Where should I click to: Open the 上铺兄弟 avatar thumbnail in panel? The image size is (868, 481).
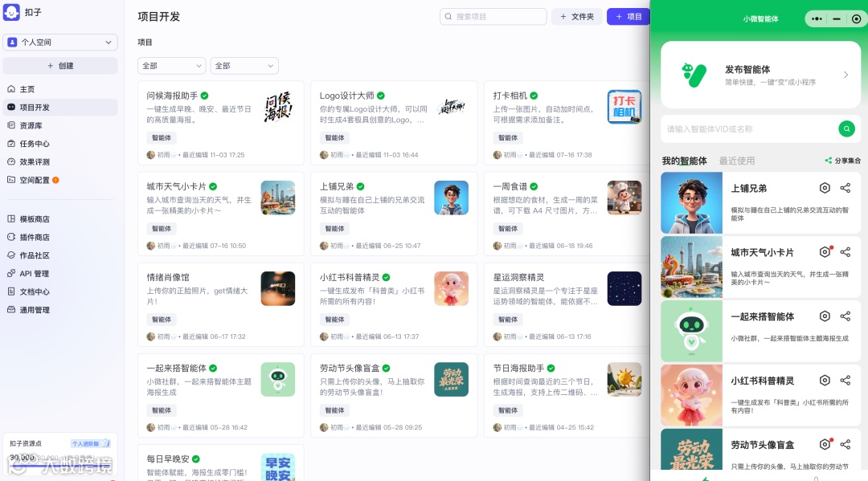(x=691, y=203)
